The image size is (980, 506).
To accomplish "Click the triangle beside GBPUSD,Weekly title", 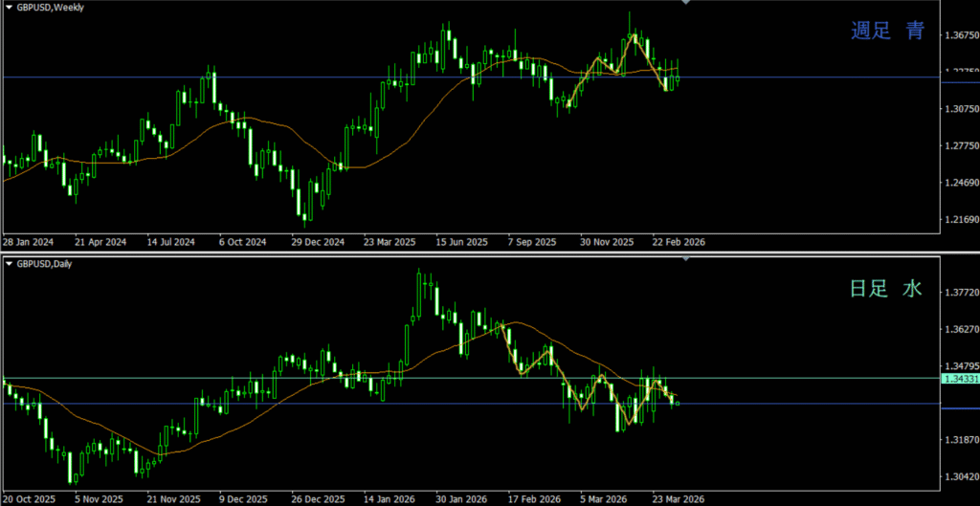I will coord(8,6).
